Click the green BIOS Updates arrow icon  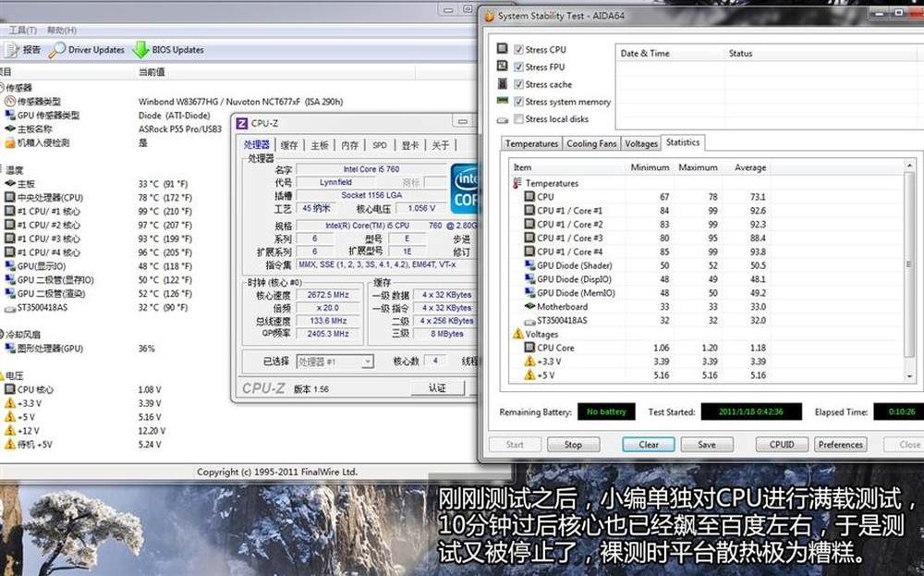[x=140, y=50]
